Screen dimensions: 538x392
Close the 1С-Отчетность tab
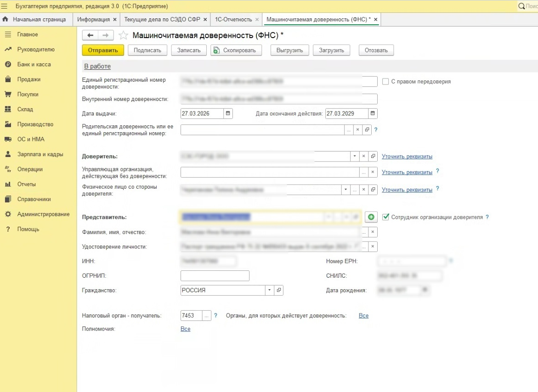[257, 20]
